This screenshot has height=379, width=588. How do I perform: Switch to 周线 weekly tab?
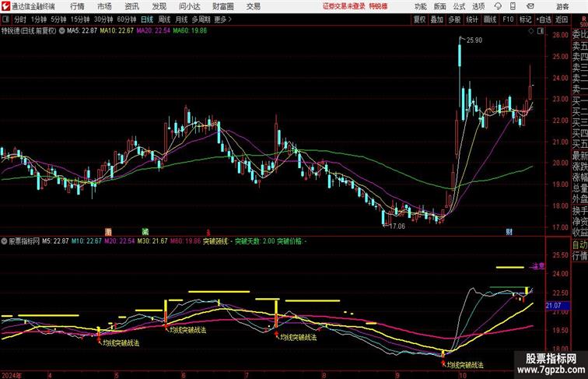click(x=164, y=19)
